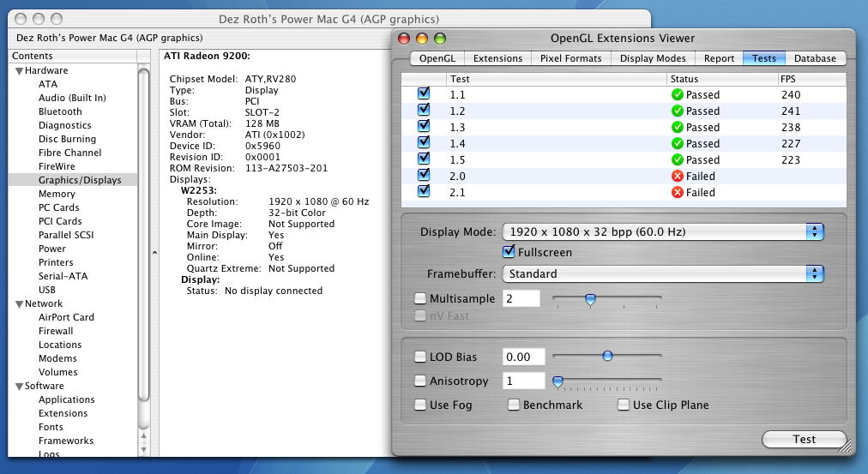Open the Framebuffer dropdown
The image size is (868, 474).
[663, 273]
